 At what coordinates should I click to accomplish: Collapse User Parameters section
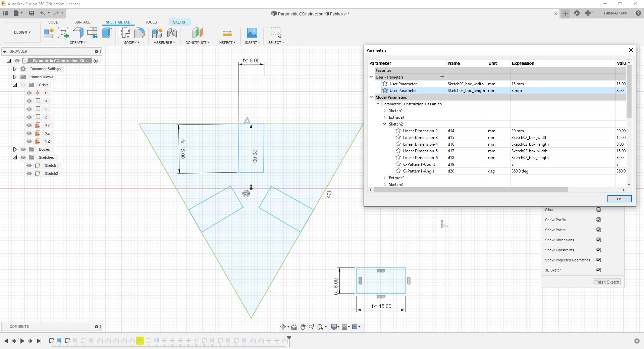click(x=371, y=77)
